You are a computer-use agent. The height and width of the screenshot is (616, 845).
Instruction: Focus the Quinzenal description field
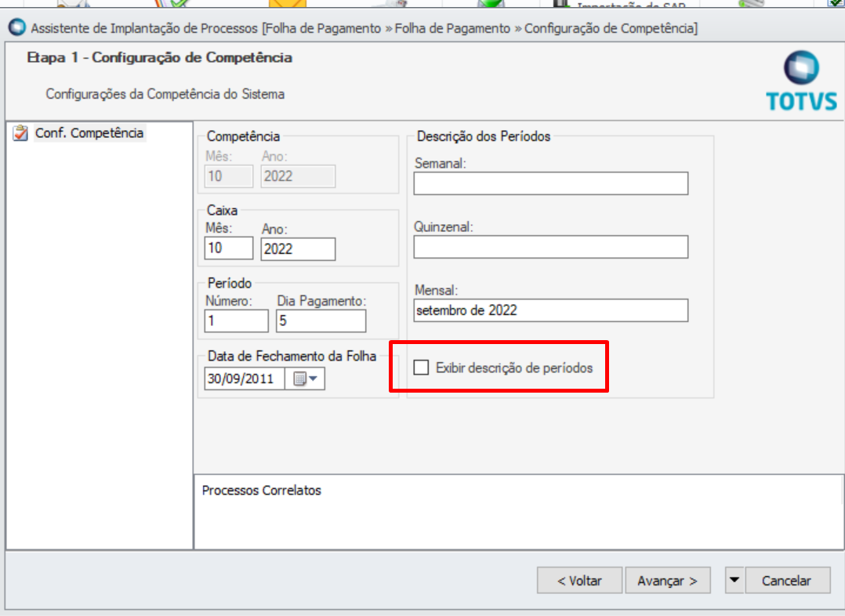point(551,247)
